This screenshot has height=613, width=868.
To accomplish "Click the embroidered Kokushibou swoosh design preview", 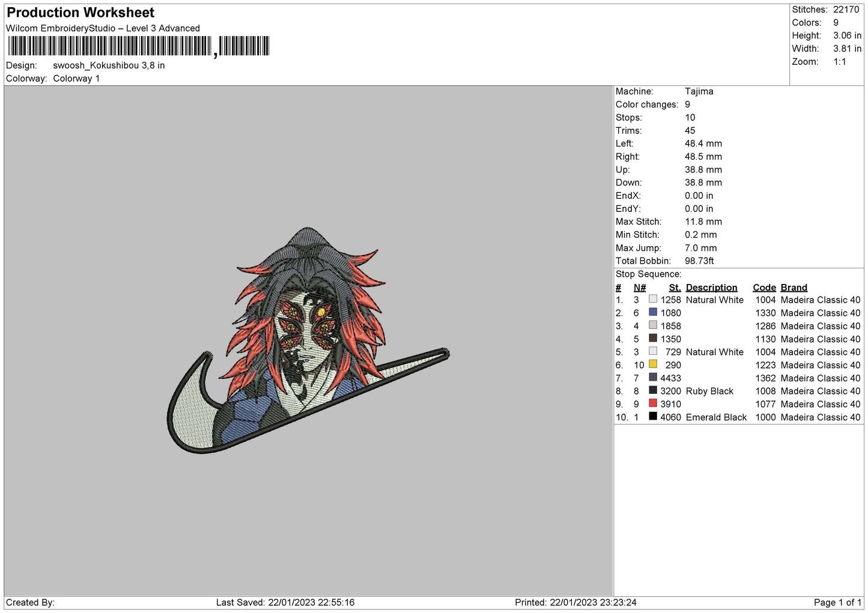I will [308, 341].
